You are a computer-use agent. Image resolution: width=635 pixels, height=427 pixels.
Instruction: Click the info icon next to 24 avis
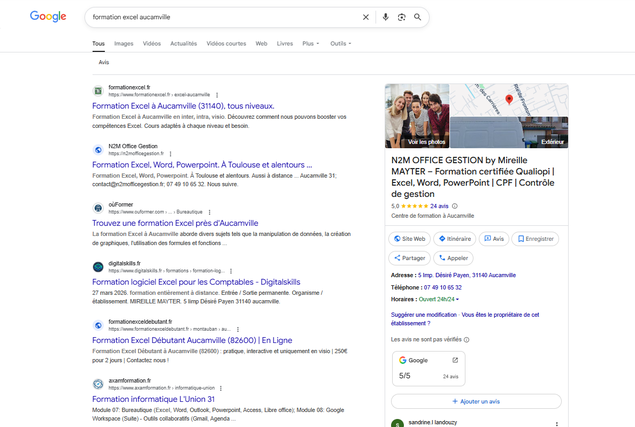click(455, 206)
